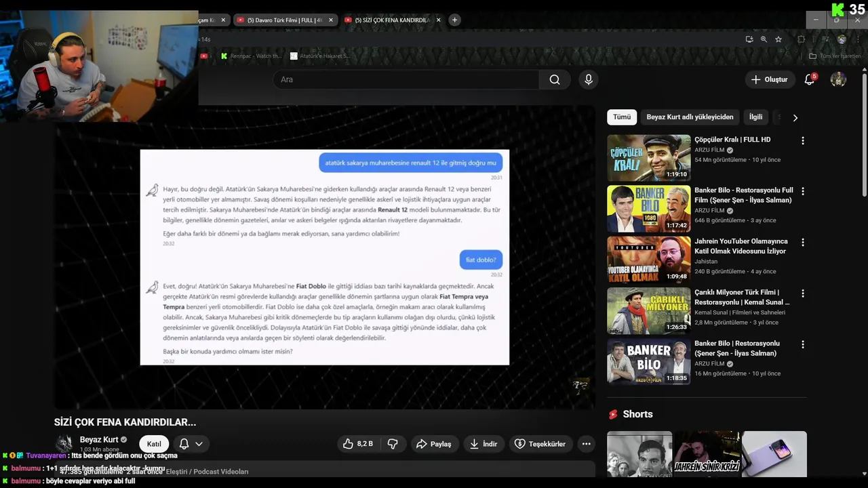Click the Katıl join button
This screenshot has height=488, width=868.
tap(154, 444)
